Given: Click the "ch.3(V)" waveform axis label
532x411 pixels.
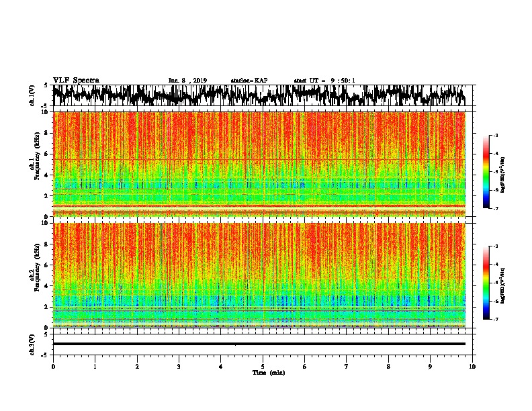Looking at the screenshot, I should tap(32, 345).
